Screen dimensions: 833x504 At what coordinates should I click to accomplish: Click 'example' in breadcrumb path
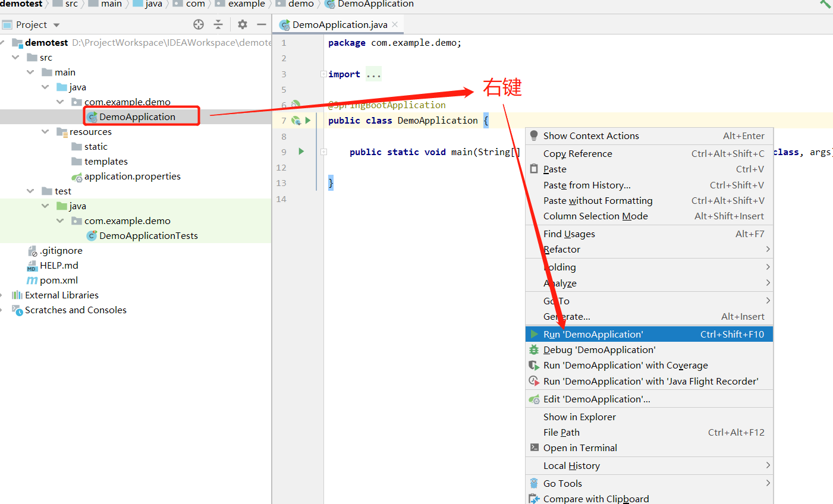click(x=246, y=4)
